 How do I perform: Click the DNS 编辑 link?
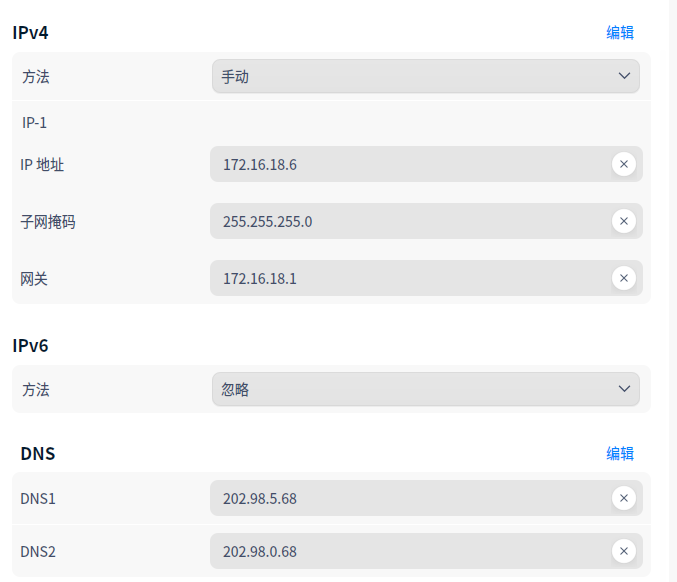[x=620, y=453]
